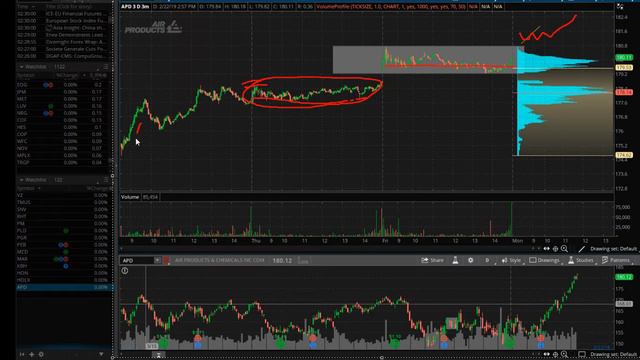The width and height of the screenshot is (640, 360).
Task: Activate crosshair pointer on lower chart
Action: point(555,354)
